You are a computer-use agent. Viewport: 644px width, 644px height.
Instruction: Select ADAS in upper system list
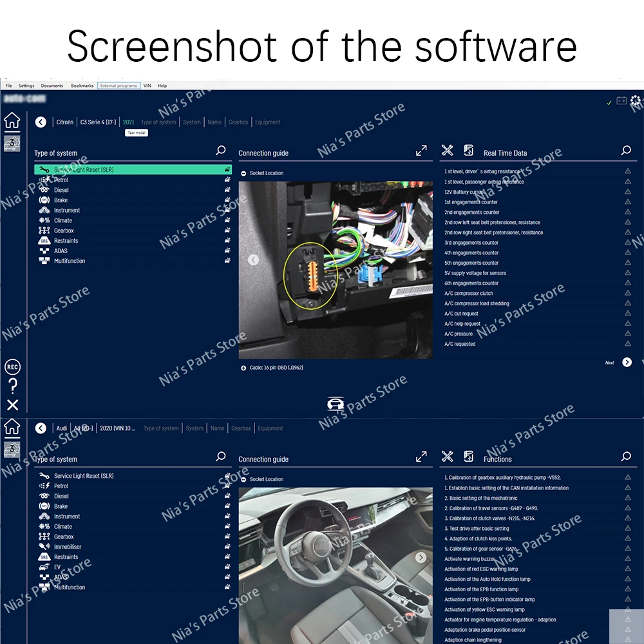pyautogui.click(x=133, y=251)
